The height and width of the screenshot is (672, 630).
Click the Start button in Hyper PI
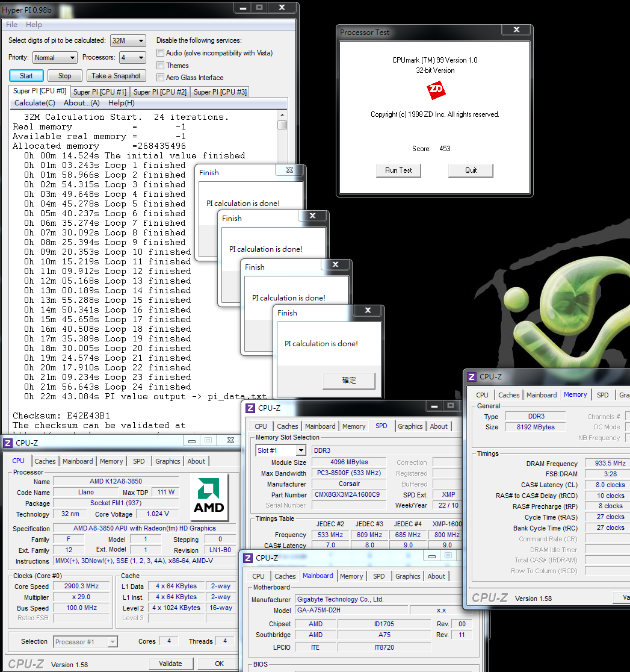click(26, 76)
